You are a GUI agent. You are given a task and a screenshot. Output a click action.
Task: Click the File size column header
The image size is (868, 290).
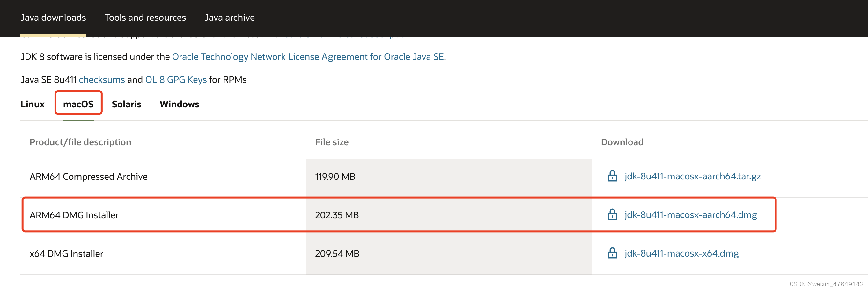pos(332,142)
